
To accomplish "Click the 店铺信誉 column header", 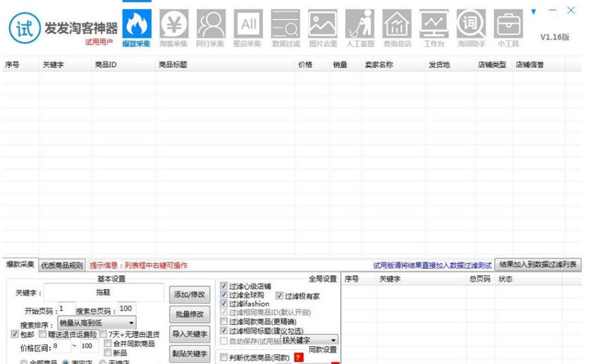I will (x=538, y=65).
